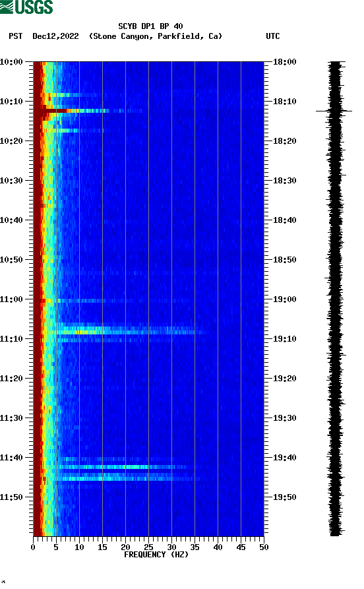Screen dimensions: 364x589
Task: Click the "19:40" UTC time label
Action: pyautogui.click(x=285, y=458)
